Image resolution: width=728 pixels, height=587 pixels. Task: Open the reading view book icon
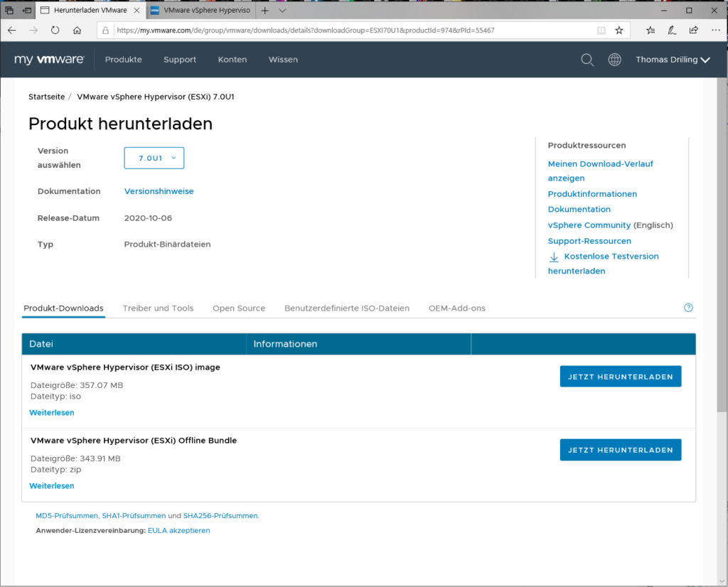(601, 31)
